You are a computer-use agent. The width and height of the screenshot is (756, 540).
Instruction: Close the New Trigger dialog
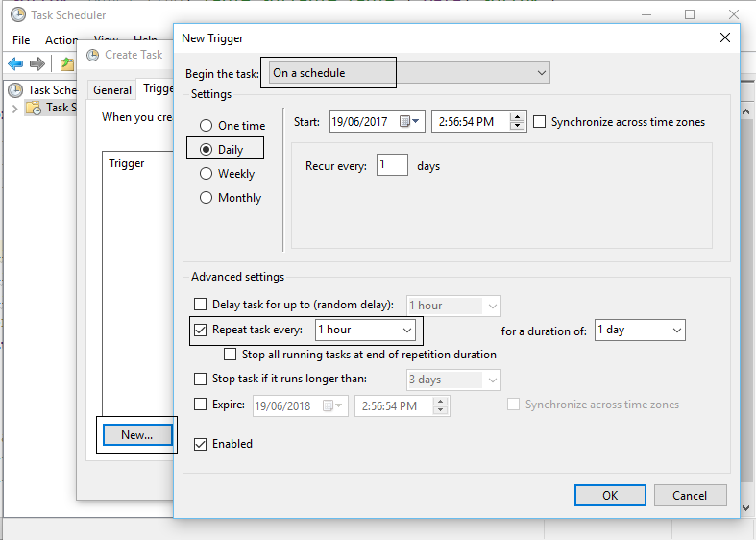click(x=724, y=37)
